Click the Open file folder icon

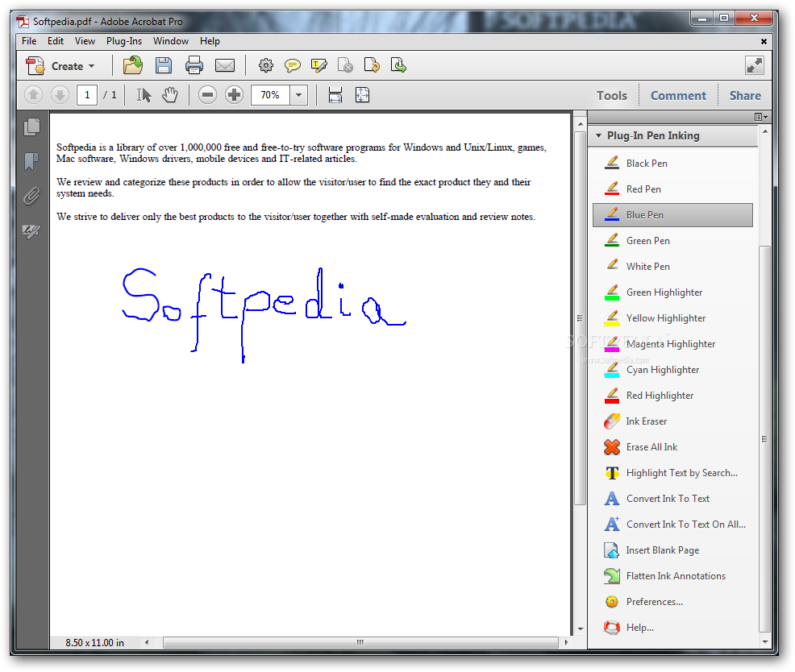coord(133,65)
